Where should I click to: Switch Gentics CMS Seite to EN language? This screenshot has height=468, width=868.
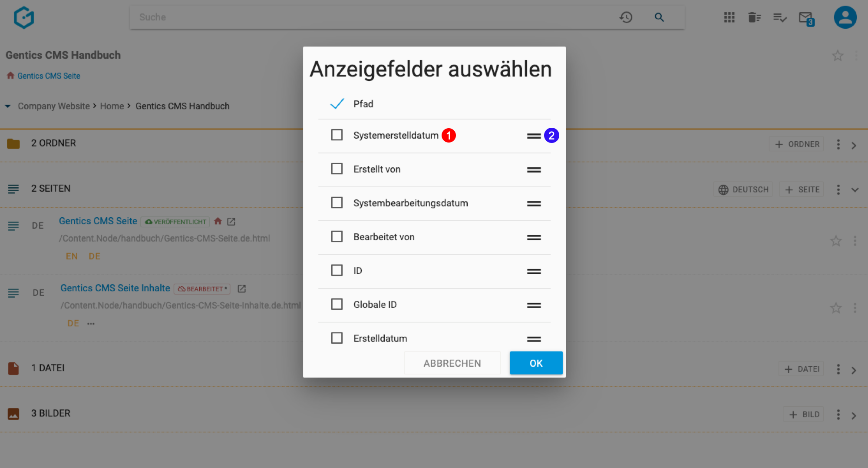coord(72,256)
